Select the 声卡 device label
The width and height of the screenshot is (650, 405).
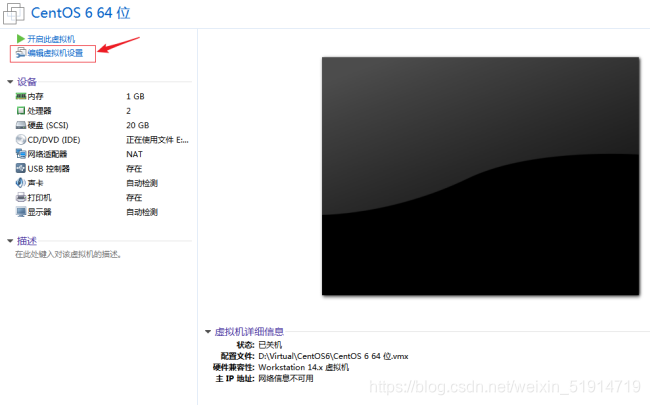[35, 183]
